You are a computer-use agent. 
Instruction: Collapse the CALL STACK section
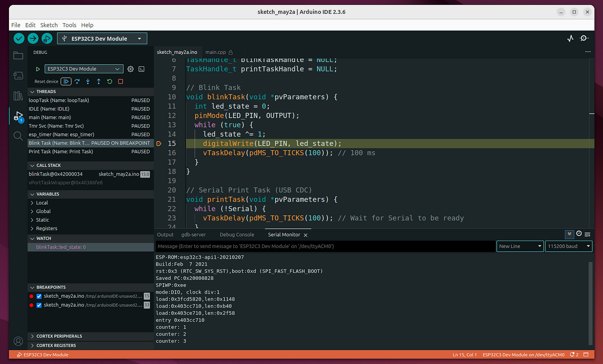[x=90, y=165]
